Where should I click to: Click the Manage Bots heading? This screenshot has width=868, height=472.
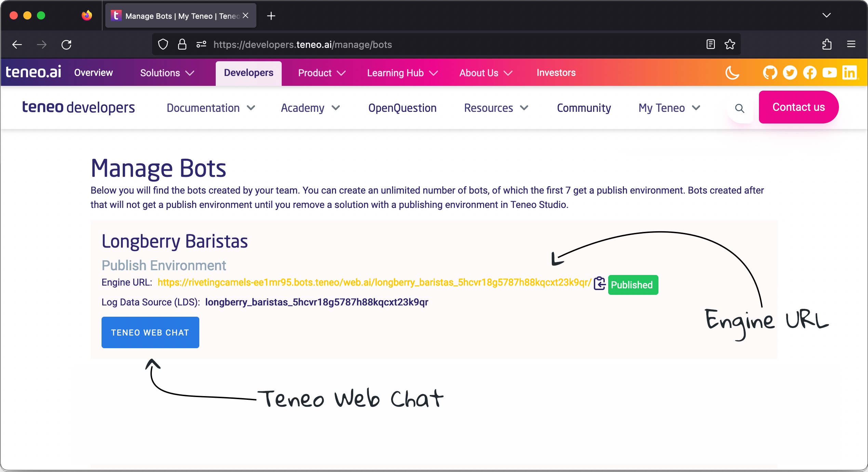click(x=158, y=168)
